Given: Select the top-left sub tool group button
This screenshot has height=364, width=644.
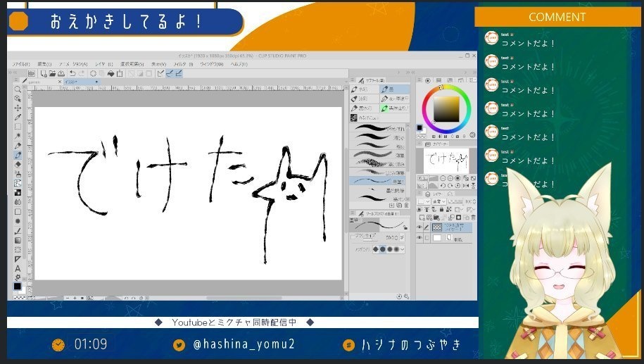Looking at the screenshot, I should (364, 89).
